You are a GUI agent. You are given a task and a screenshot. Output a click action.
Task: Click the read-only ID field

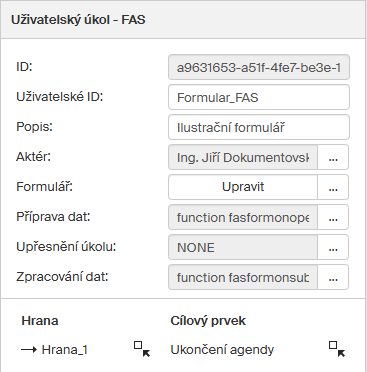pyautogui.click(x=259, y=67)
